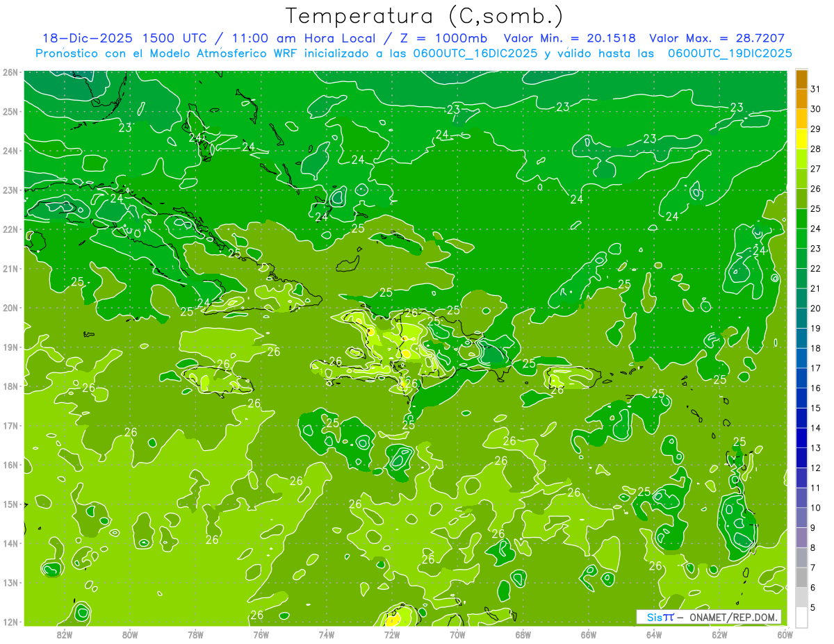Click the 12N latitude axis label
Viewport: 834px width, 644px height.
click(10, 622)
